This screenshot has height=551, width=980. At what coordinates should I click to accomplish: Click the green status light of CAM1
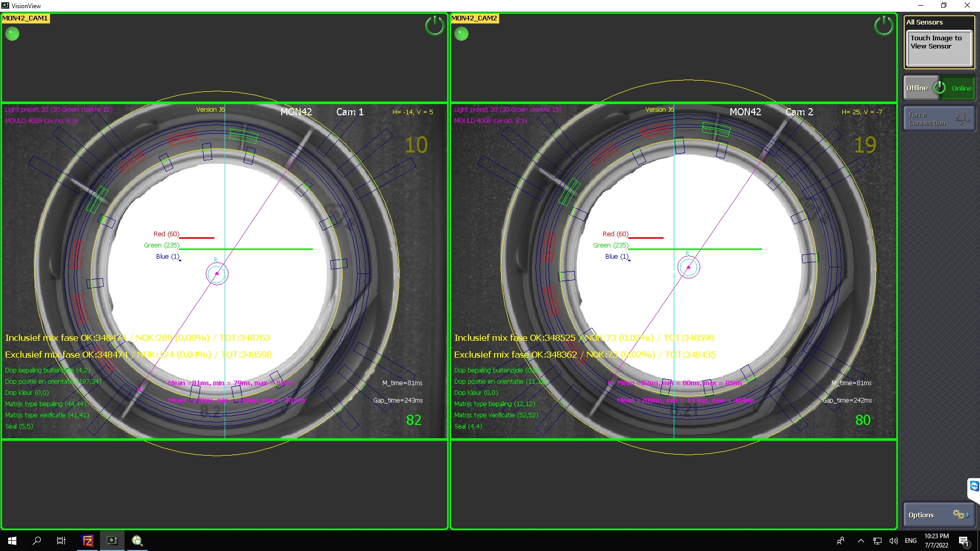(x=12, y=34)
